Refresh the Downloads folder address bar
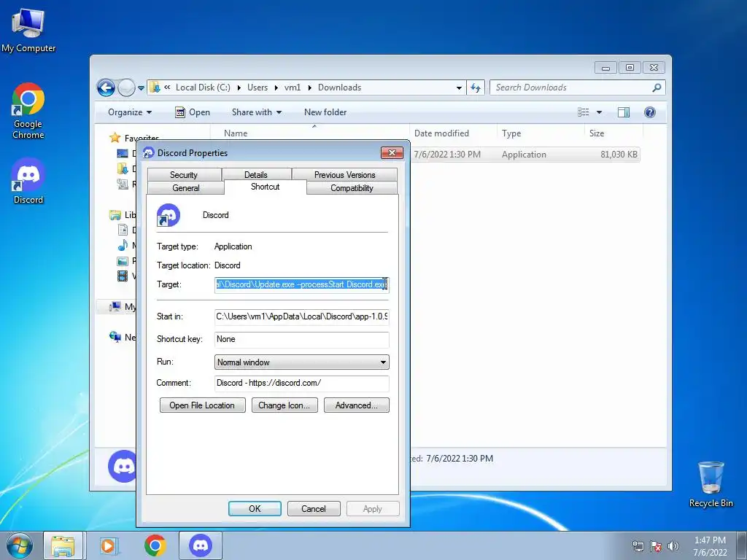 (476, 87)
